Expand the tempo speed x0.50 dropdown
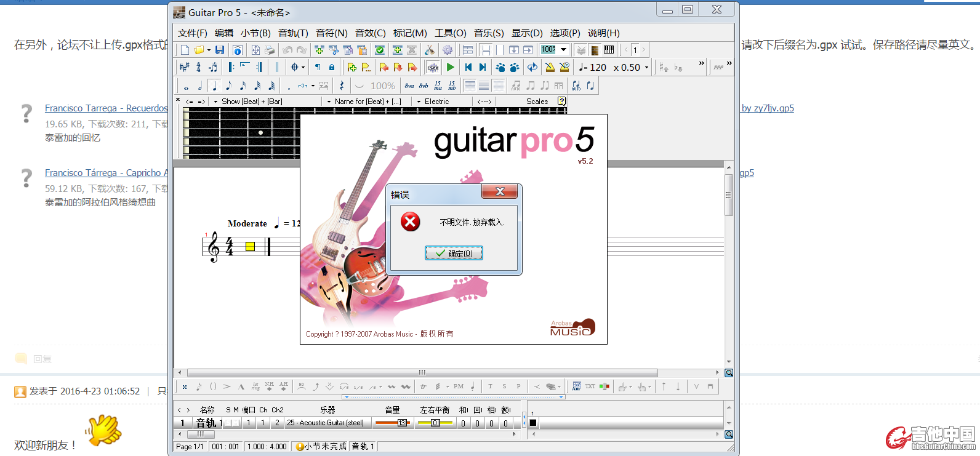Screen dimensions: 980x456 [646, 67]
